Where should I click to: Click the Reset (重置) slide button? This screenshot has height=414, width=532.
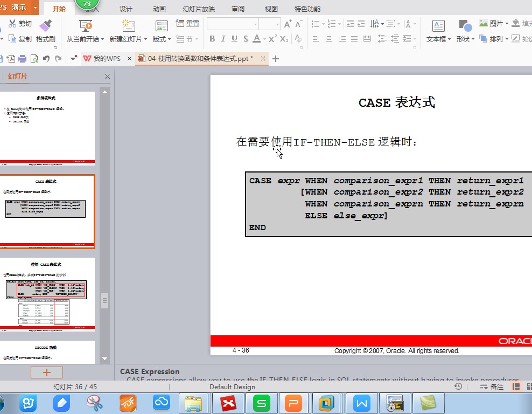pos(188,24)
